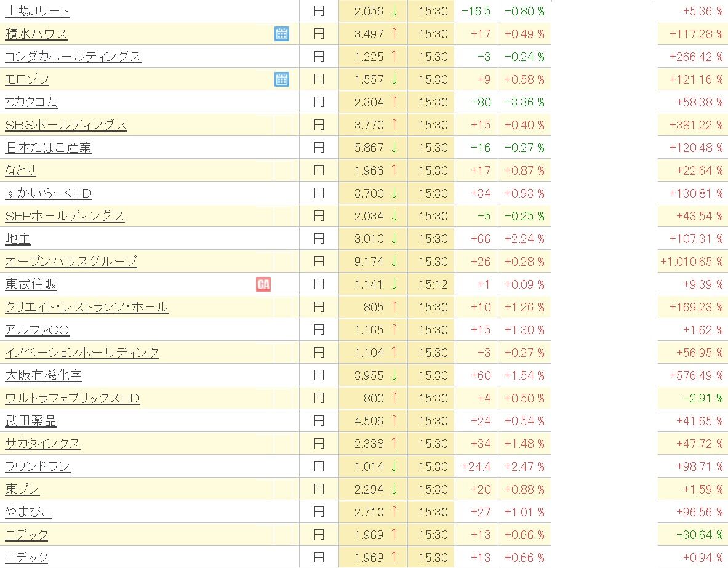Click the CA badge in 東武住販 row

tap(263, 284)
